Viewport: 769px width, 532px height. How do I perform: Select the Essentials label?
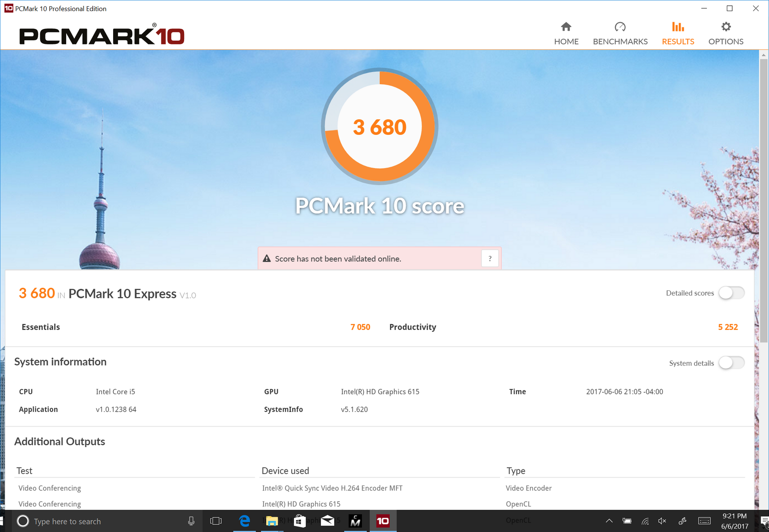pyautogui.click(x=41, y=327)
